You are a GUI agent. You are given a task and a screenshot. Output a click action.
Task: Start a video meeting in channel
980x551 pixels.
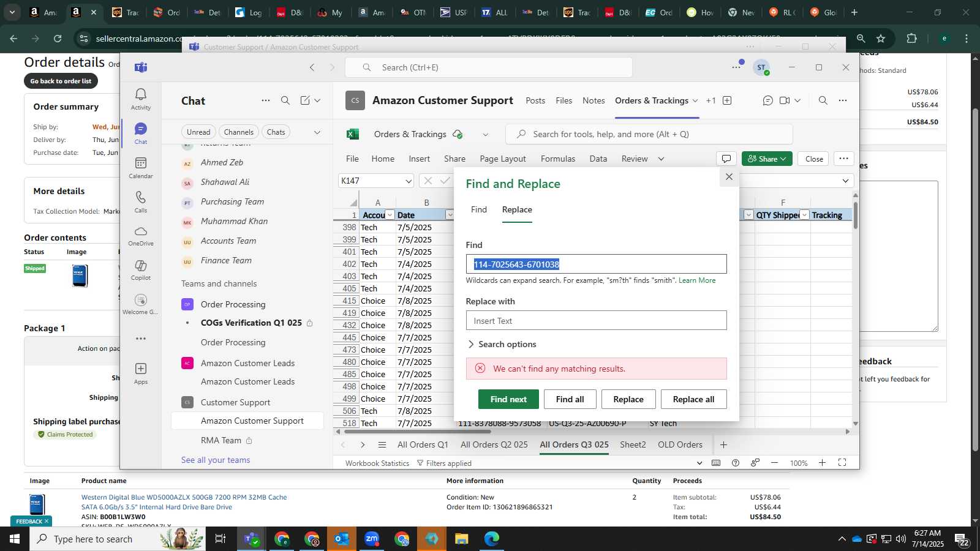[785, 100]
